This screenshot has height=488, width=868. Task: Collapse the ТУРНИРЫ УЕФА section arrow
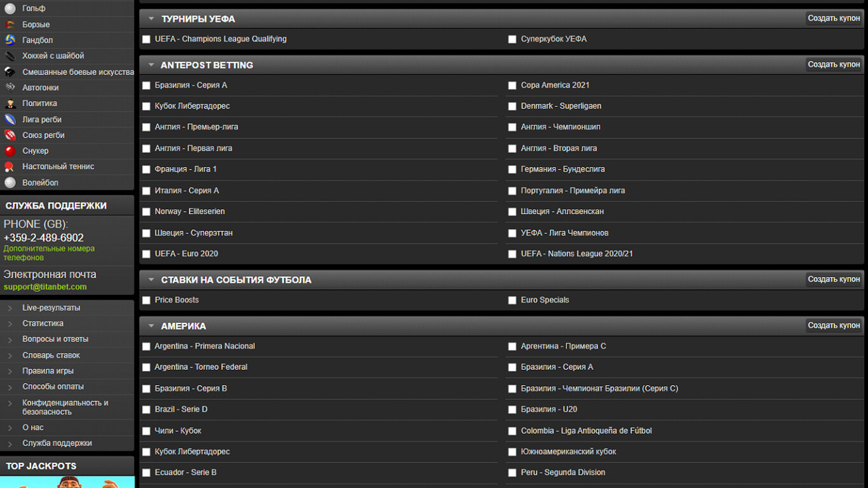[x=151, y=19]
